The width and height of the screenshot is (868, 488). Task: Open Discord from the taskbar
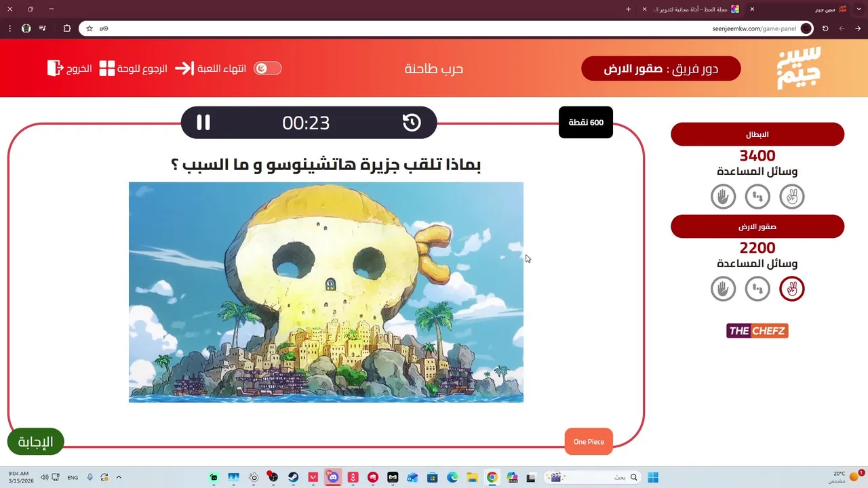(332, 477)
